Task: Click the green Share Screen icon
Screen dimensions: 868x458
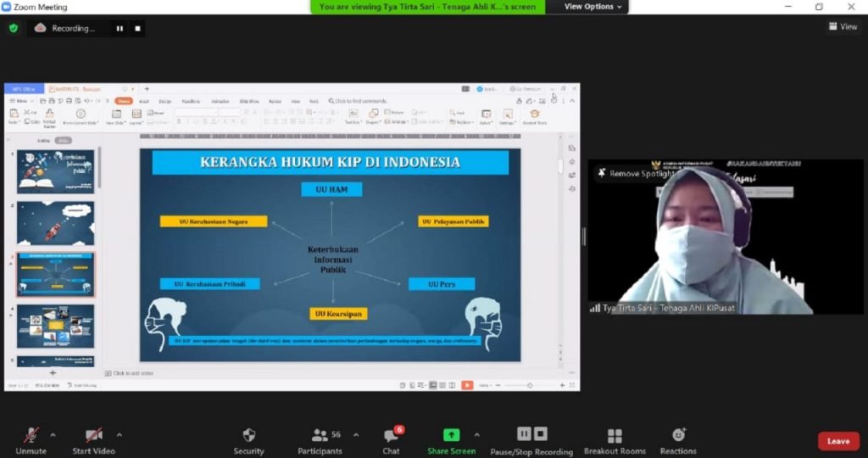Action: 451,435
